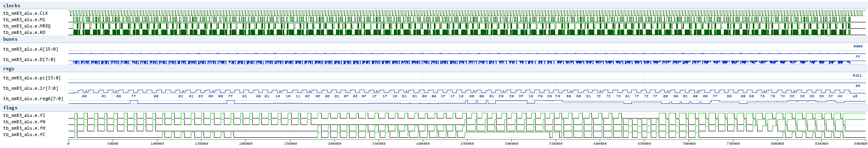Select register signal tb_sm83_alu.e.pc[15:0]
This screenshot has width=868, height=148.
[x=32, y=78]
